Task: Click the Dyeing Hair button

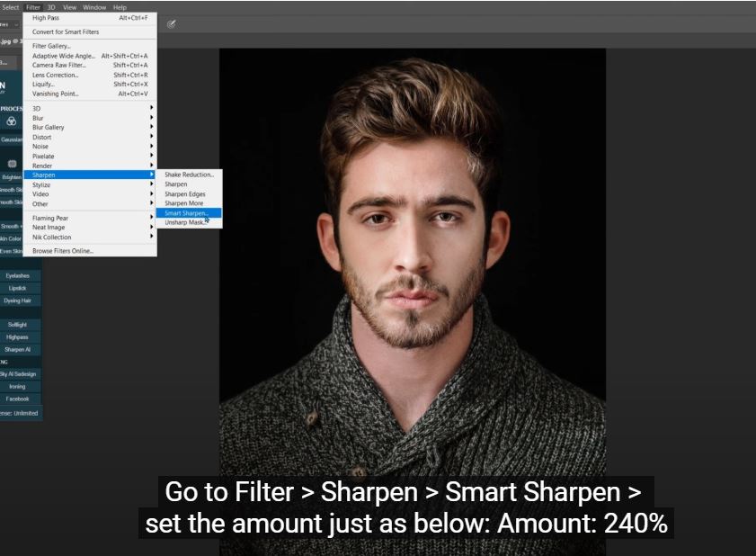Action: click(x=17, y=300)
